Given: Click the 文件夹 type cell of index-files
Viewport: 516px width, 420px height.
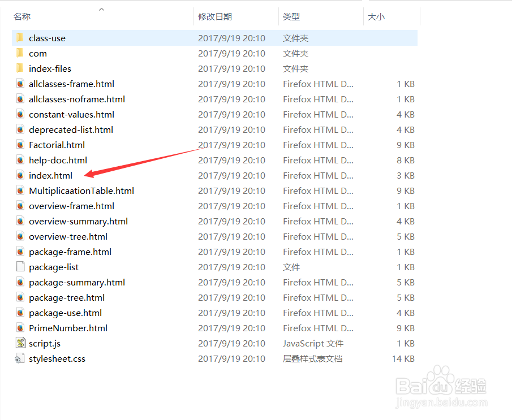Looking at the screenshot, I should [x=295, y=69].
